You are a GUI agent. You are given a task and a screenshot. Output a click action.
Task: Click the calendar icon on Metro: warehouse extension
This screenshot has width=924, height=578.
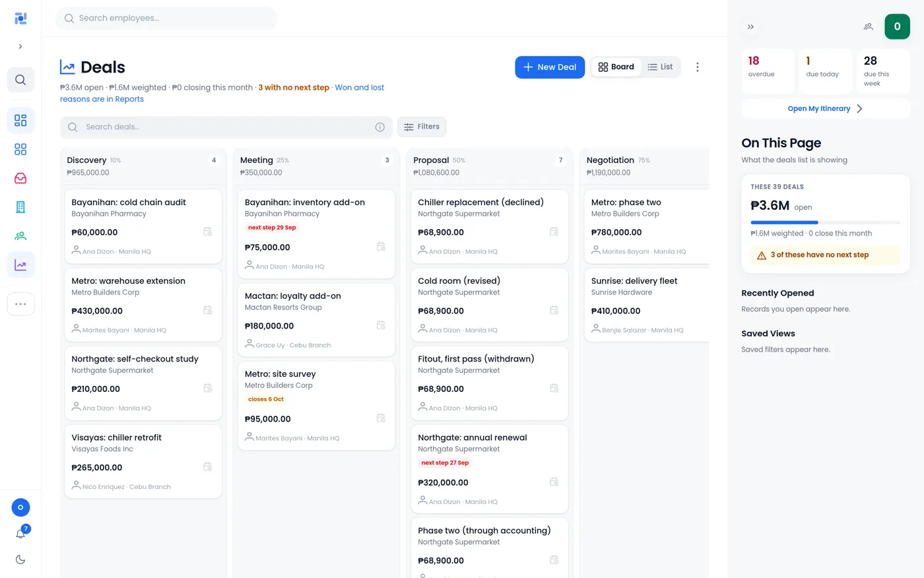(207, 310)
